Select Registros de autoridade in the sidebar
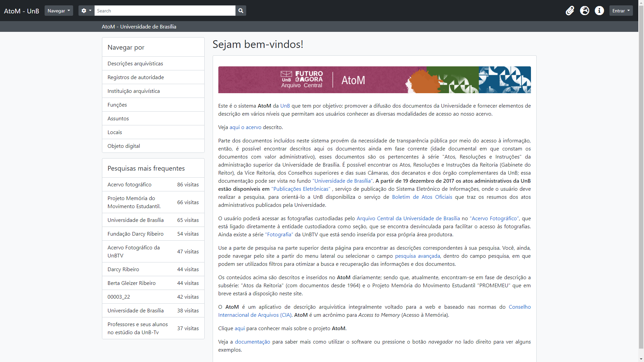Screen dimensions: 644x362 [x=136, y=77]
